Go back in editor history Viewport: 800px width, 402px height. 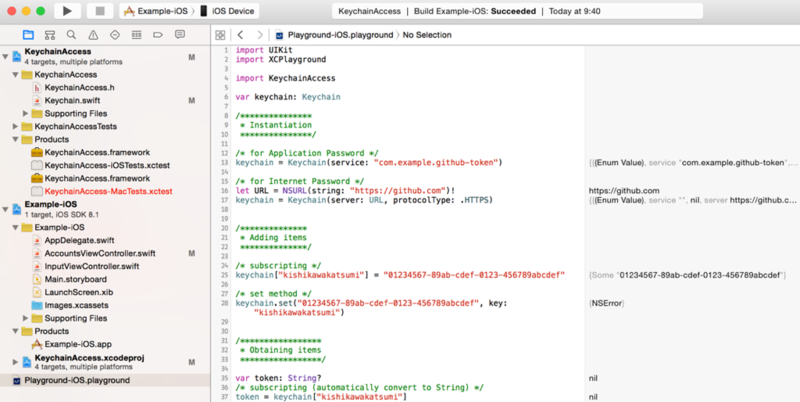coord(240,35)
